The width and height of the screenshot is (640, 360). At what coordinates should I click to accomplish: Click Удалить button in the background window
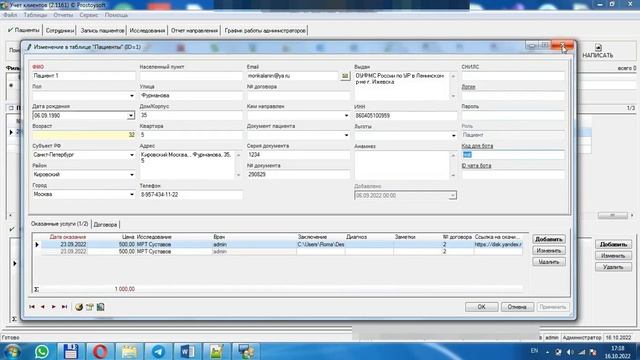613,267
